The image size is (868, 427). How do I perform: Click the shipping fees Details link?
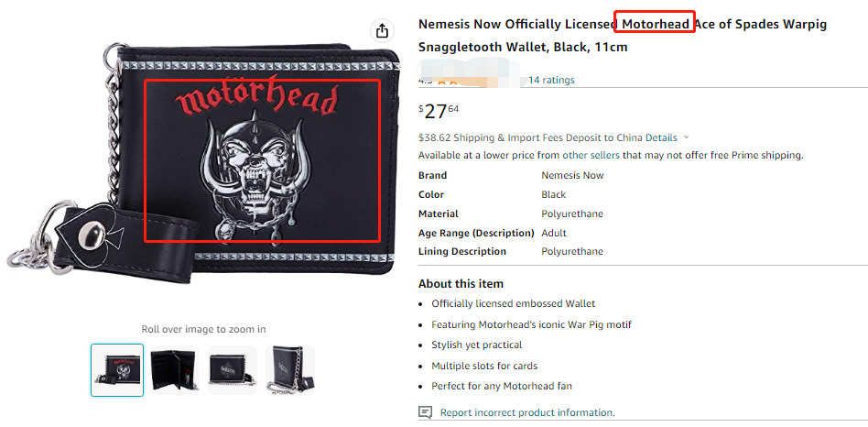(657, 137)
